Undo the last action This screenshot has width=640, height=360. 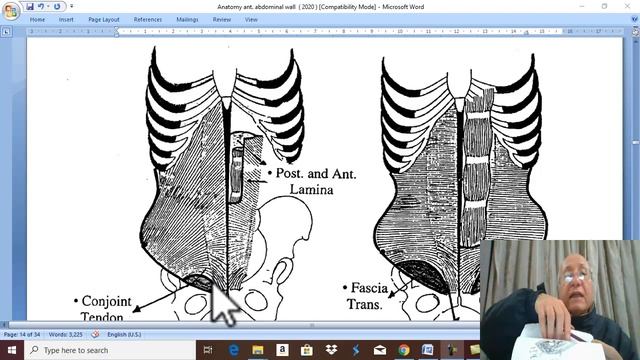(41, 7)
